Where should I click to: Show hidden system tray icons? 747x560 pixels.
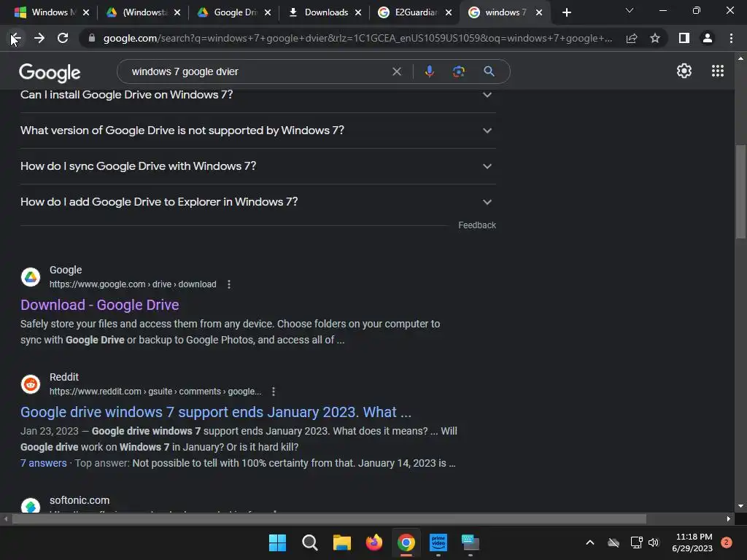589,542
